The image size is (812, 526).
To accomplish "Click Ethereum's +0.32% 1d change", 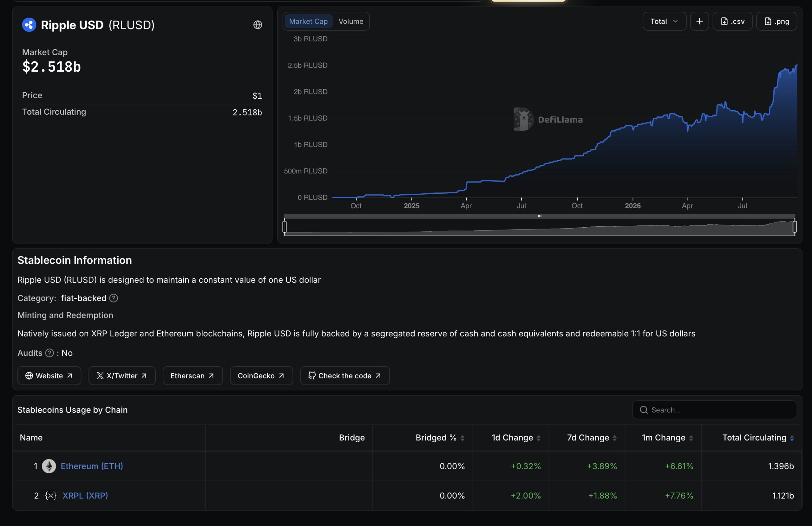I will pos(526,466).
